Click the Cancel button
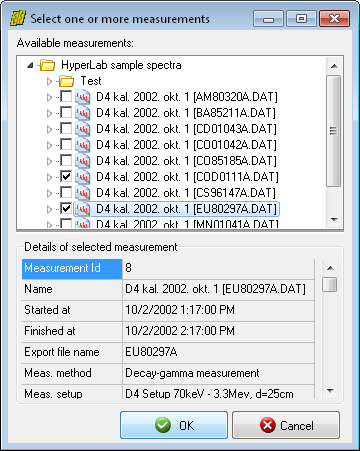360x451 pixels. 286,425
